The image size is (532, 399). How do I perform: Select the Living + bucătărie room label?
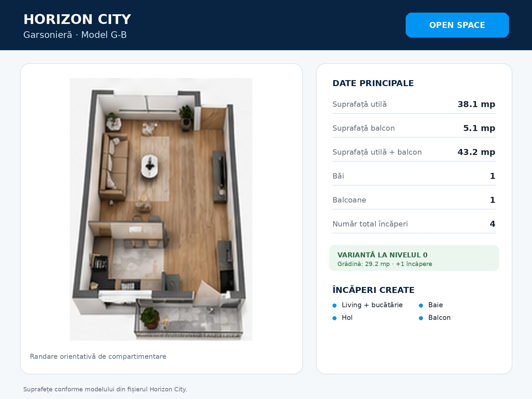[372, 305]
